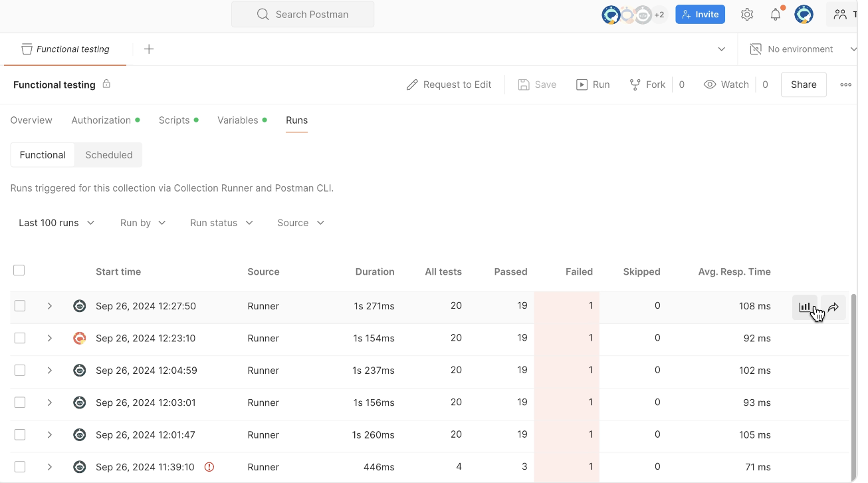Open the Run status filter dropdown
Screen dimensions: 868x483
[x=221, y=223]
